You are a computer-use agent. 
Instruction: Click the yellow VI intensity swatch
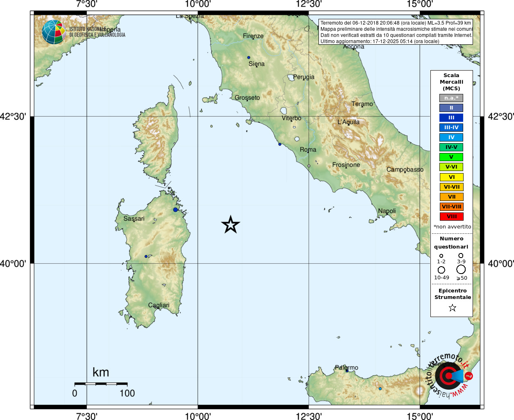(x=451, y=177)
